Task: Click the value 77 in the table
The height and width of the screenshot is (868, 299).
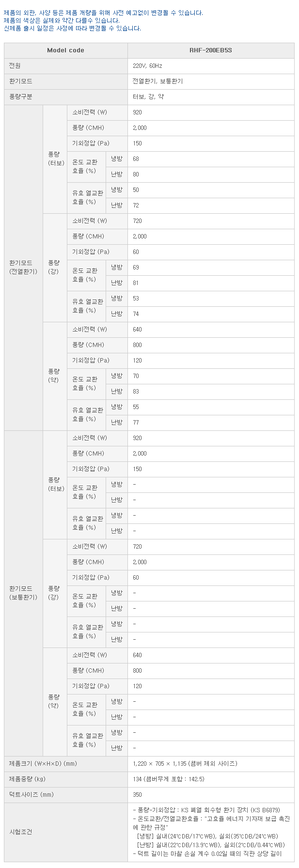Action: point(136,423)
